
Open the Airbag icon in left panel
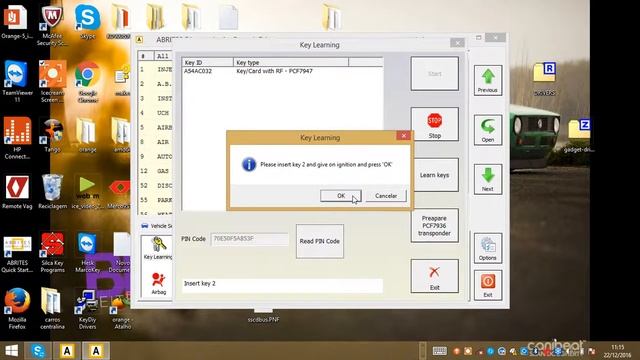158,283
